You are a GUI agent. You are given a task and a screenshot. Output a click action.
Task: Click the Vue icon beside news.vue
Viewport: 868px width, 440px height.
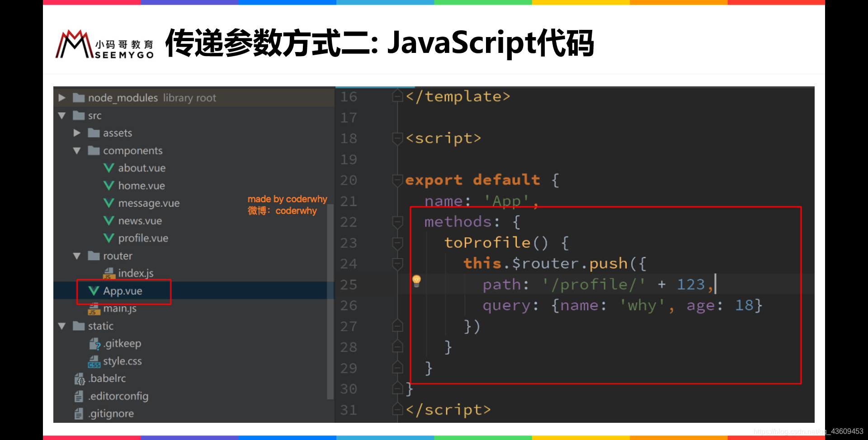point(108,221)
